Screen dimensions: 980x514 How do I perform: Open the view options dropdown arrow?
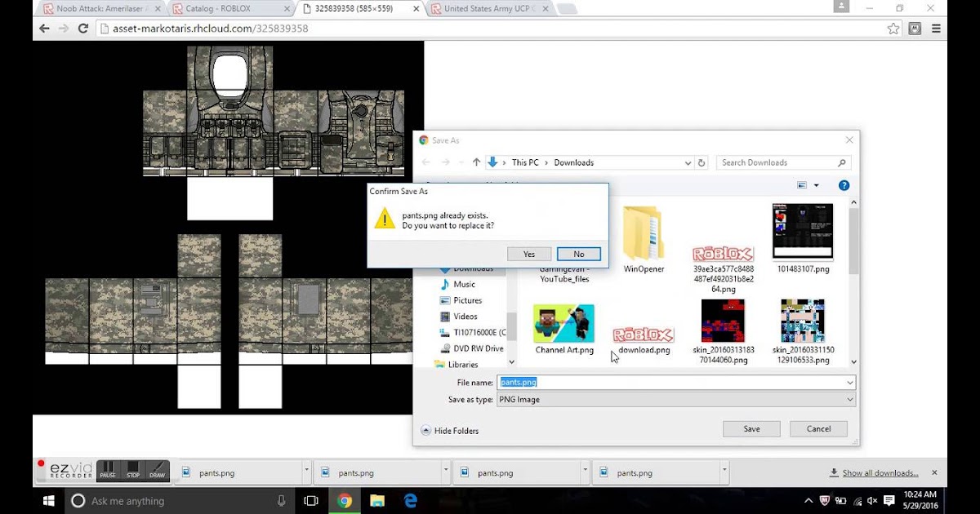(816, 186)
